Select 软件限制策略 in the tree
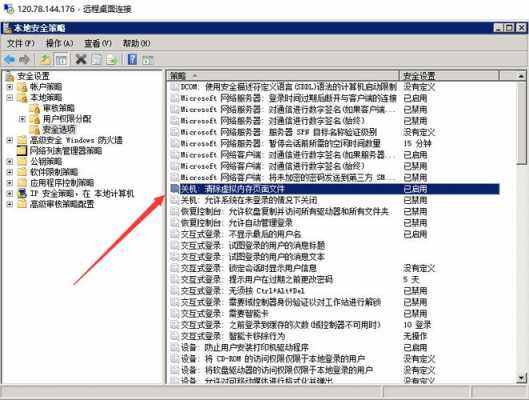The height and width of the screenshot is (400, 529). point(54,172)
